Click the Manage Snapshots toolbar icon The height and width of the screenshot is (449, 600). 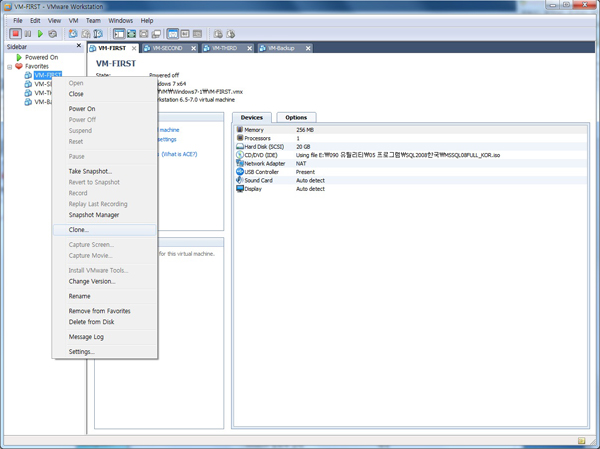click(x=98, y=34)
